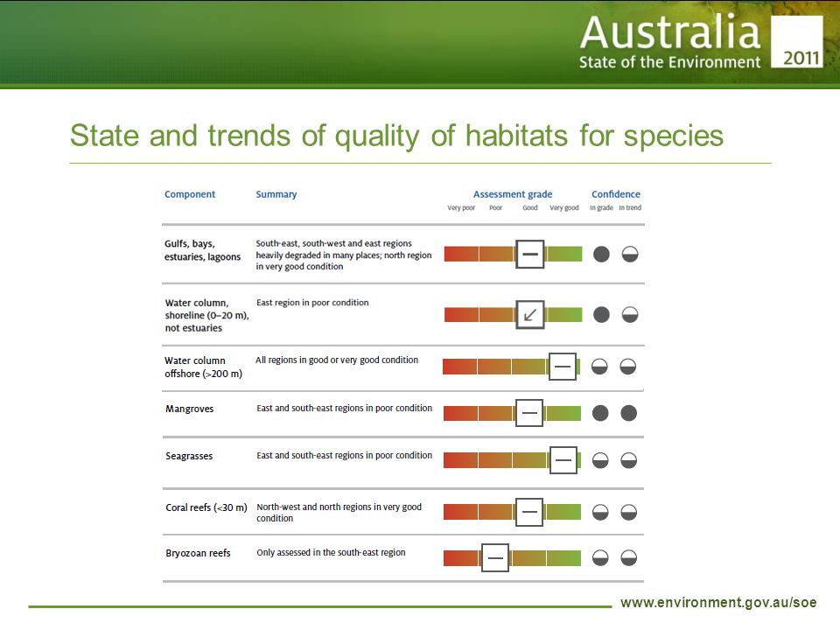Viewport: 840px width, 630px height.
Task: Click the 'In grade' confidence sublabel
Action: [601, 208]
